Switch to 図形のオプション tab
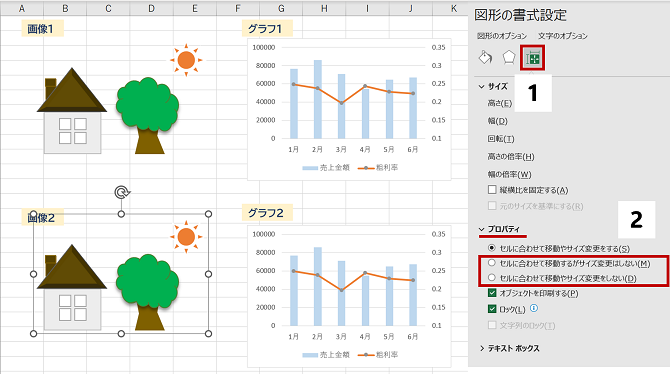This screenshot has height=374, width=670. (502, 36)
